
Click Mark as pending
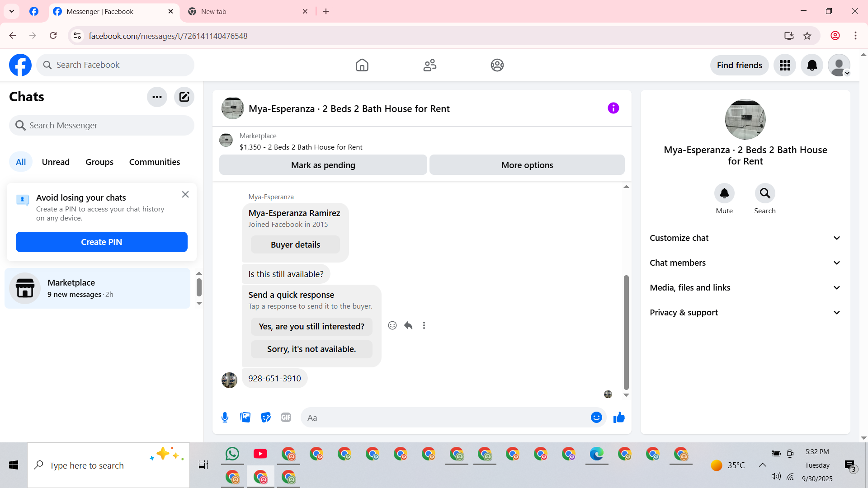tap(323, 165)
